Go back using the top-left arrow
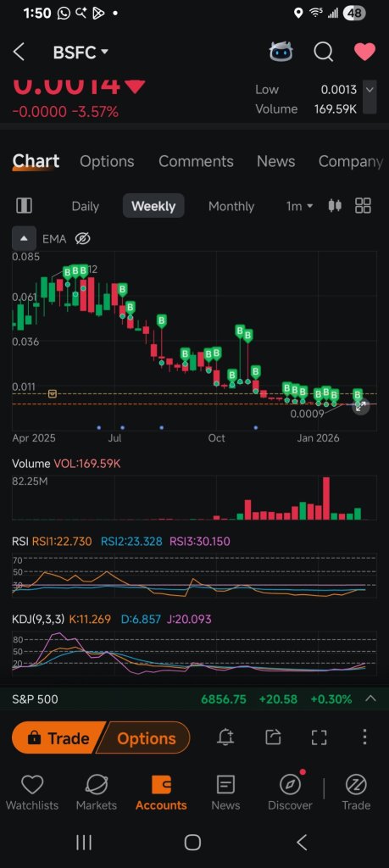This screenshot has width=389, height=868. pyautogui.click(x=19, y=52)
